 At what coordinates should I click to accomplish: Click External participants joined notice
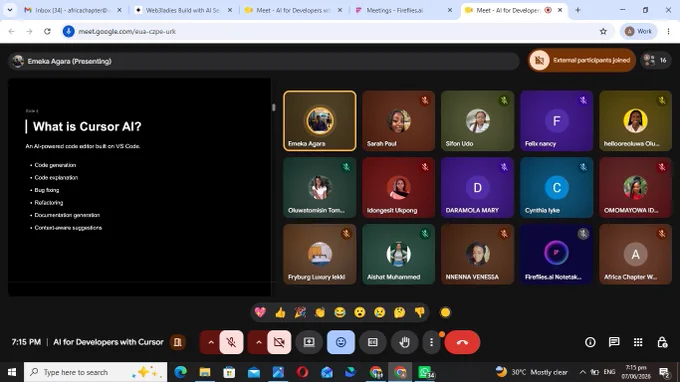582,60
